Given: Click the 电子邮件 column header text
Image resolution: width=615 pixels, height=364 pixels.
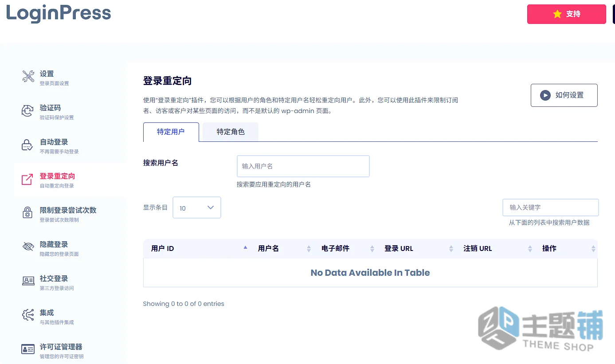Looking at the screenshot, I should (335, 249).
